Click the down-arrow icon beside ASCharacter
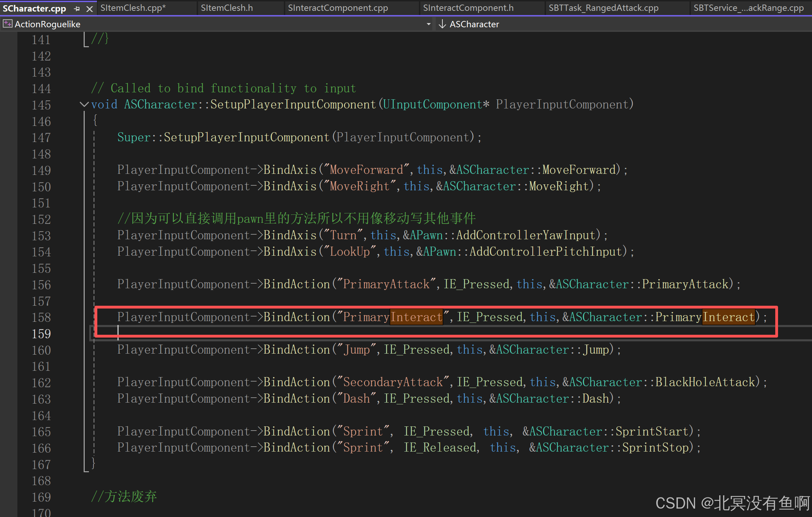The width and height of the screenshot is (812, 517). pyautogui.click(x=442, y=24)
